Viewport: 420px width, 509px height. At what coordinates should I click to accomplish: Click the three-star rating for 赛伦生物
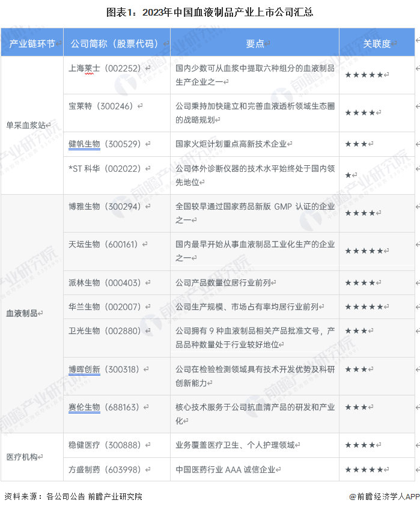click(x=356, y=407)
